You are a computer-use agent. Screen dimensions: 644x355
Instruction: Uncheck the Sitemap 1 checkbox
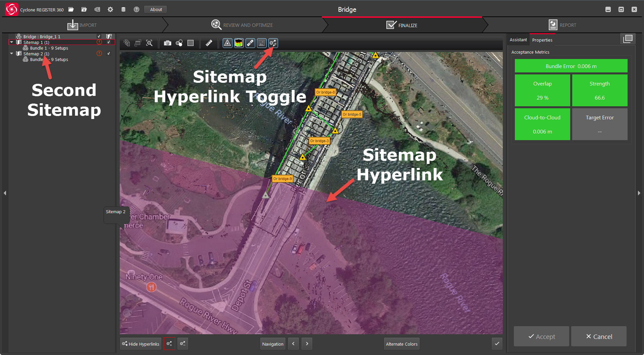pyautogui.click(x=109, y=42)
